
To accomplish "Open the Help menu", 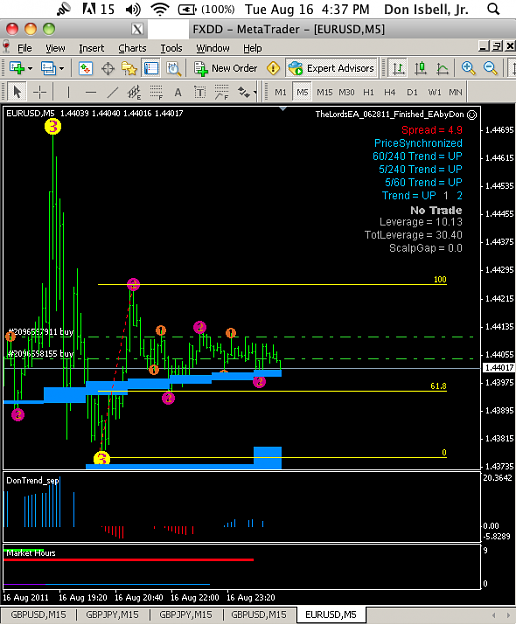I will [x=253, y=48].
